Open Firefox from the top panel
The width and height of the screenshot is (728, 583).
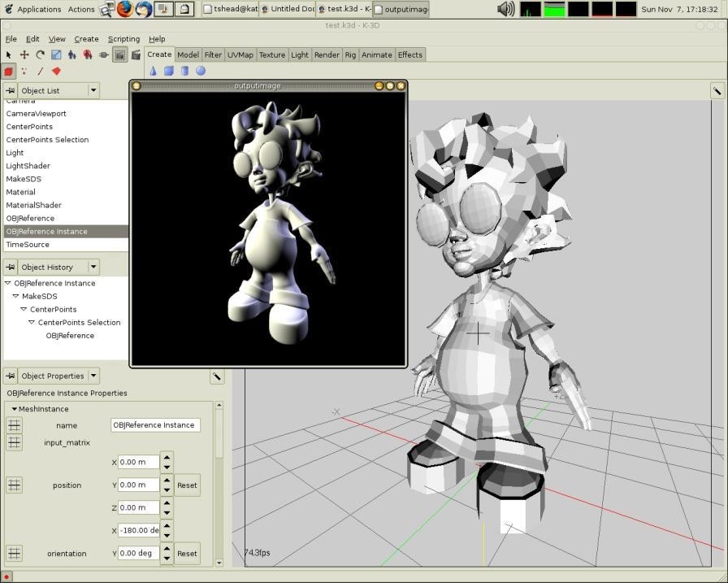(125, 9)
